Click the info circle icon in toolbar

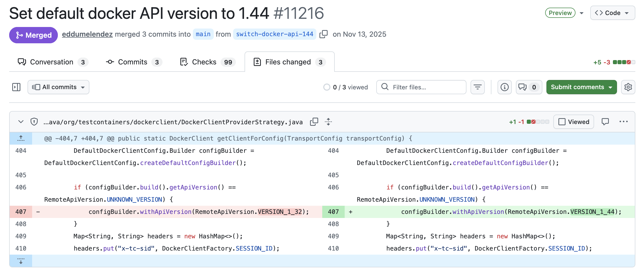pyautogui.click(x=504, y=87)
